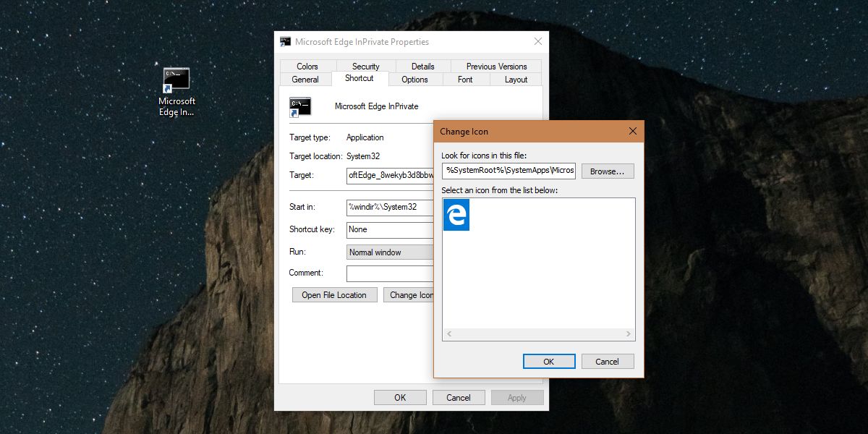Image resolution: width=868 pixels, height=434 pixels.
Task: Click the Start in input field
Action: click(390, 207)
